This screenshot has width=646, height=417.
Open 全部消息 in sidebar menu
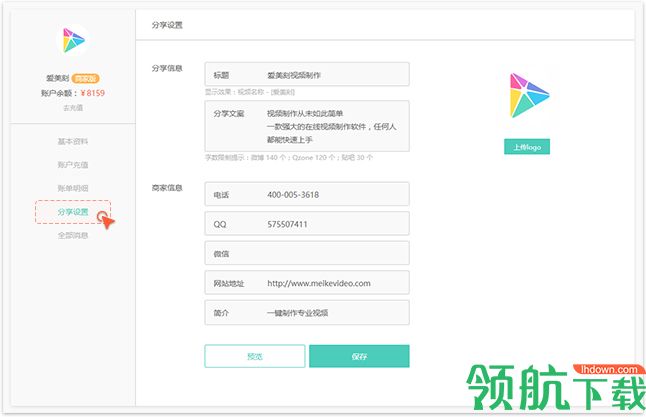tap(73, 235)
